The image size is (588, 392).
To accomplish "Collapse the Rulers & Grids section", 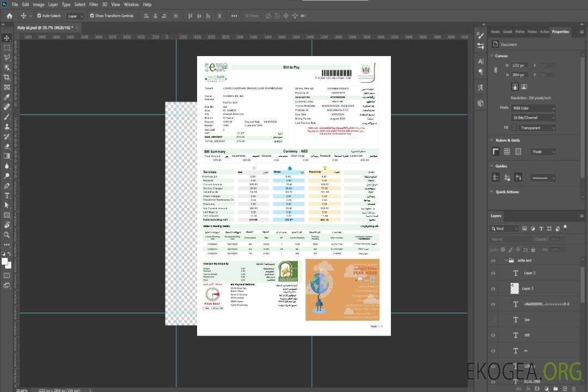I will coord(492,140).
